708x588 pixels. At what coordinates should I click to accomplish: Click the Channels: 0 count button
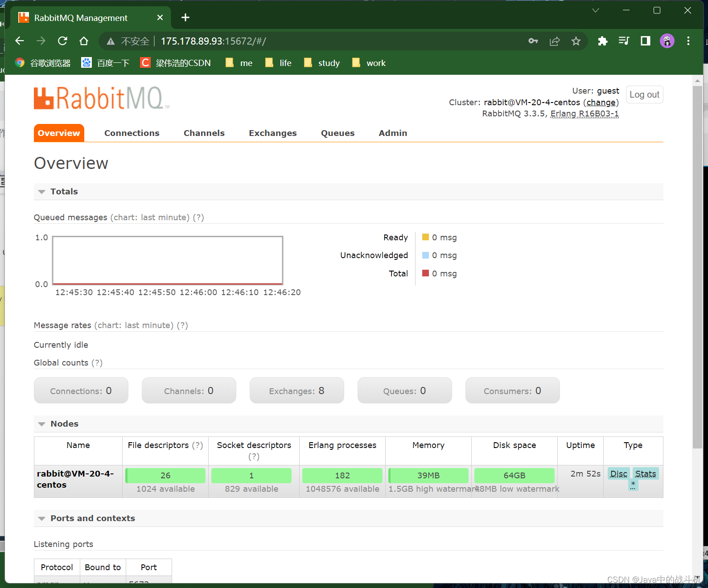click(189, 391)
